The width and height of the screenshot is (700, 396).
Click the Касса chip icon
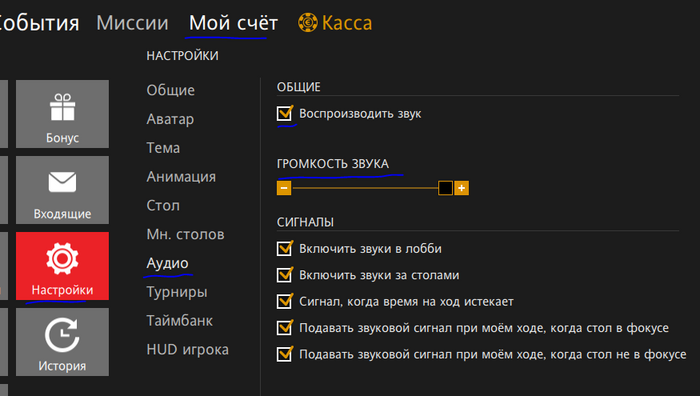308,22
